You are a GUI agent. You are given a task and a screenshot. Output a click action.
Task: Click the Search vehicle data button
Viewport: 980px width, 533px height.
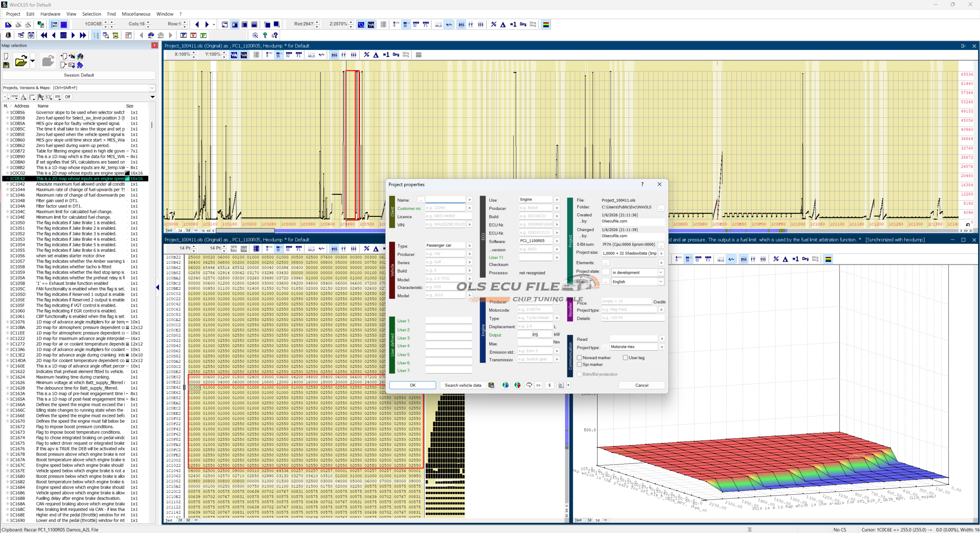(462, 385)
